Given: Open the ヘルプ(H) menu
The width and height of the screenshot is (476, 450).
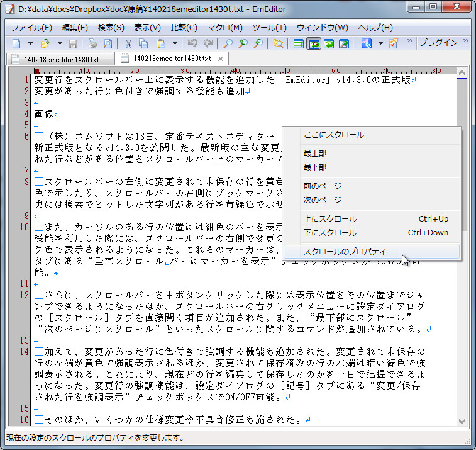Looking at the screenshot, I should click(375, 28).
